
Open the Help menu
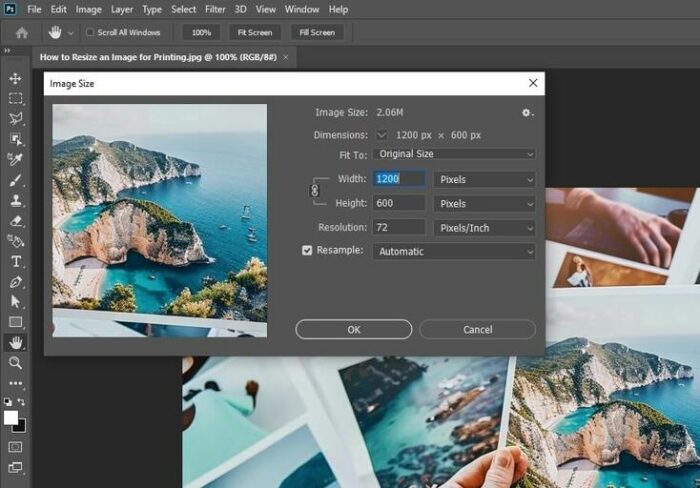tap(338, 9)
